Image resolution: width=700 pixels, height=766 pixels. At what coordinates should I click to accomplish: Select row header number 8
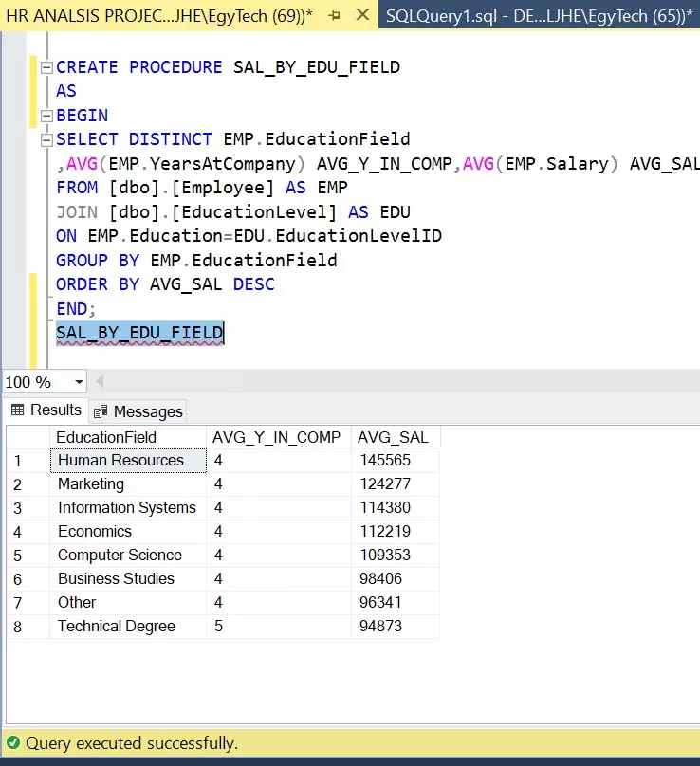pos(28,627)
